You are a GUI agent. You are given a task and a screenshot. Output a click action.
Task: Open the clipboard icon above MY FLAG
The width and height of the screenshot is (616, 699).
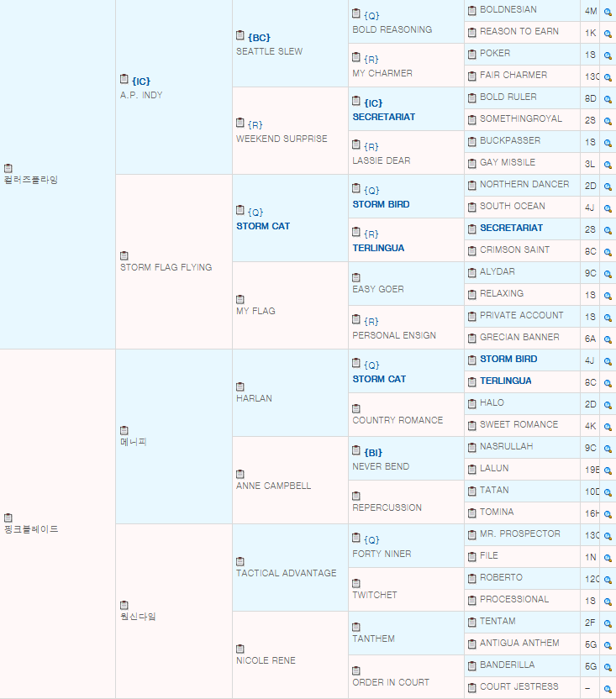pyautogui.click(x=240, y=299)
